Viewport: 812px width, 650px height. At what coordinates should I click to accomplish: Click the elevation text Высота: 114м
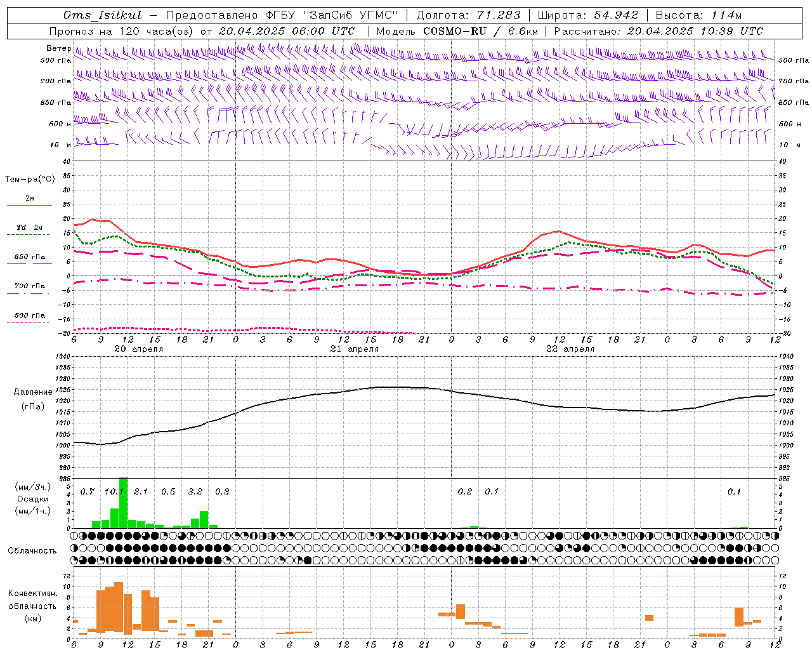coord(698,15)
